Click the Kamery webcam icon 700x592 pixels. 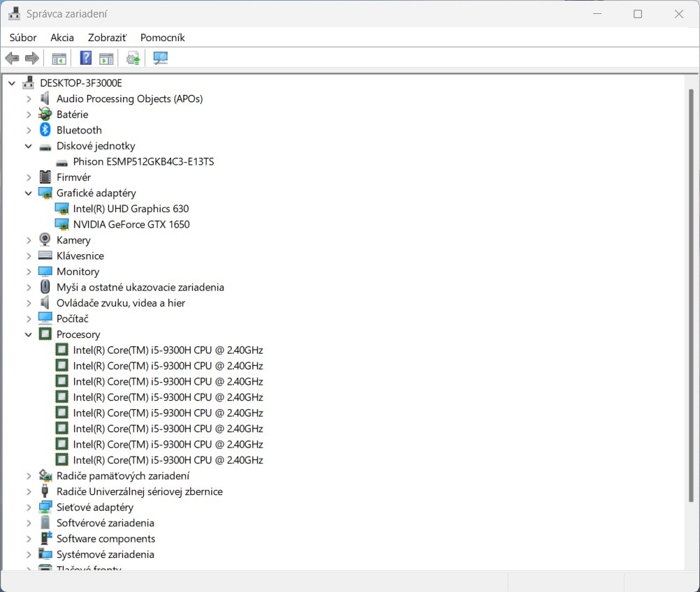(45, 240)
